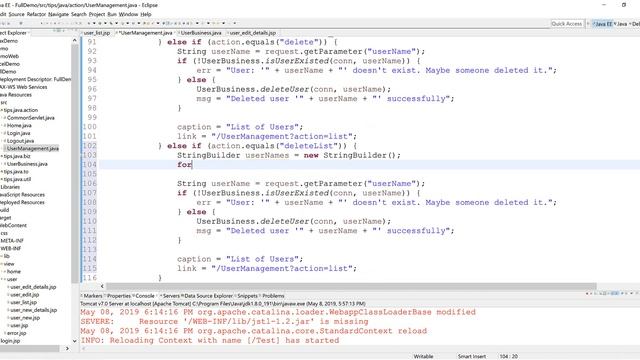This screenshot has height=360, width=640.
Task: Select user_edit_details.jsp in Project Explorer tree
Action: (33, 287)
